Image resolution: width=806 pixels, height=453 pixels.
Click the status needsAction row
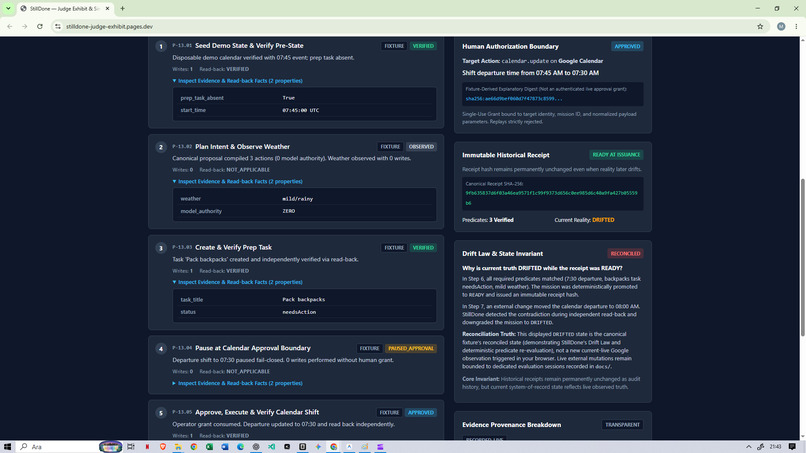click(304, 312)
